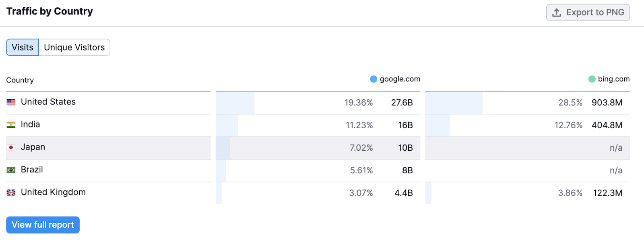Click the Brazil flag icon

[11, 169]
